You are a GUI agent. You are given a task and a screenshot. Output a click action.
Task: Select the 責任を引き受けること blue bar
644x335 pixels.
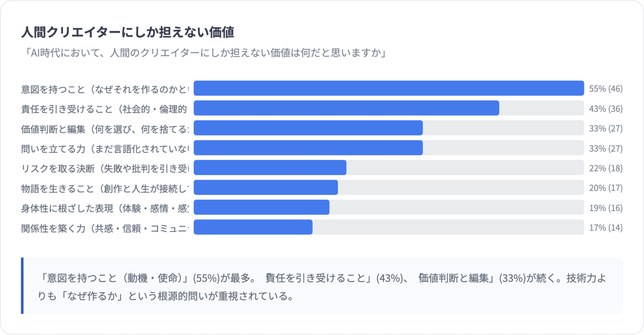pos(346,108)
